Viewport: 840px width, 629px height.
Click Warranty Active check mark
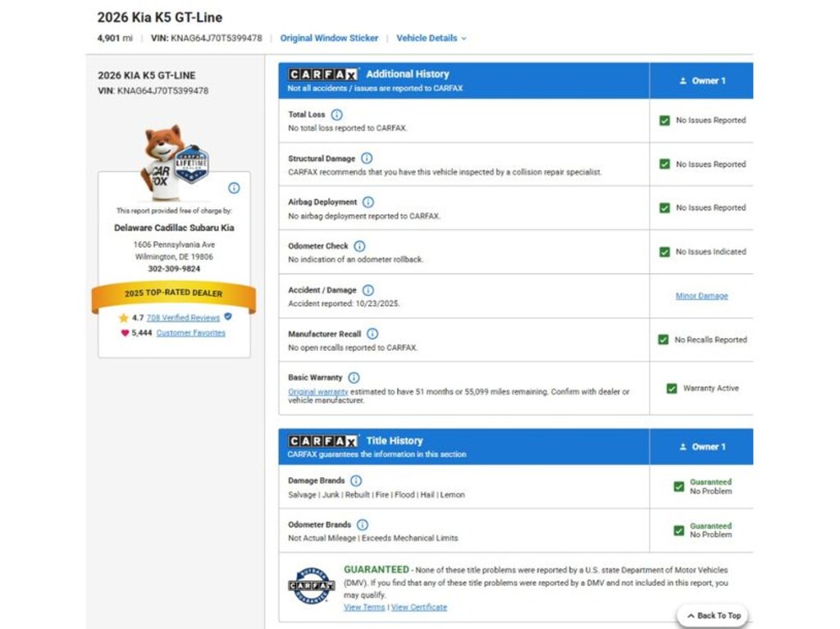pyautogui.click(x=672, y=389)
